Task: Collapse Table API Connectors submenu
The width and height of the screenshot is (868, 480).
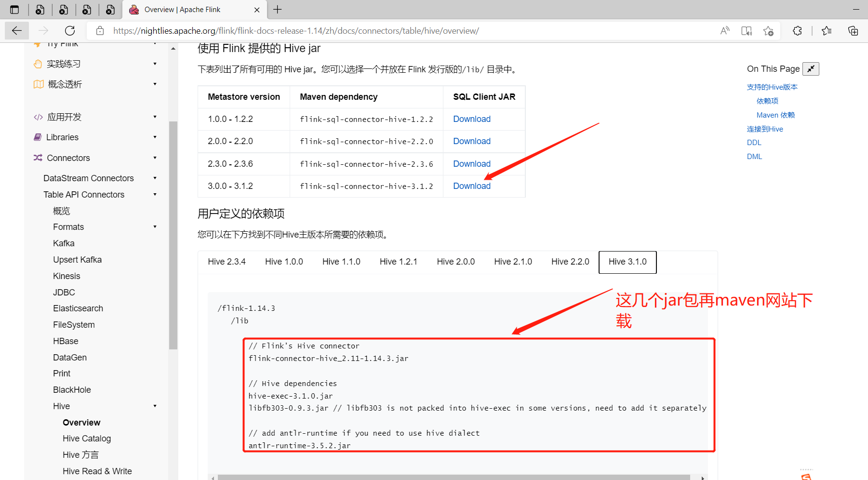Action: [x=155, y=194]
